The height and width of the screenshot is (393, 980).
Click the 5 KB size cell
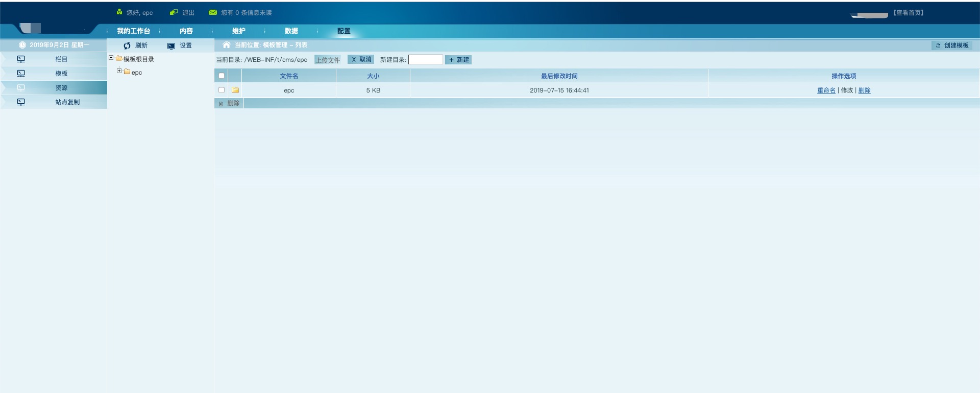[373, 90]
